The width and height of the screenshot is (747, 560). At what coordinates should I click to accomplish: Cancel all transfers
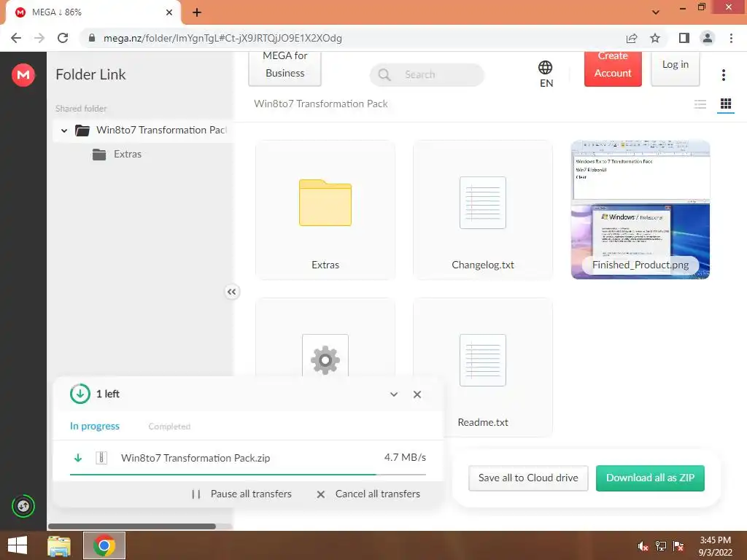pos(368,494)
